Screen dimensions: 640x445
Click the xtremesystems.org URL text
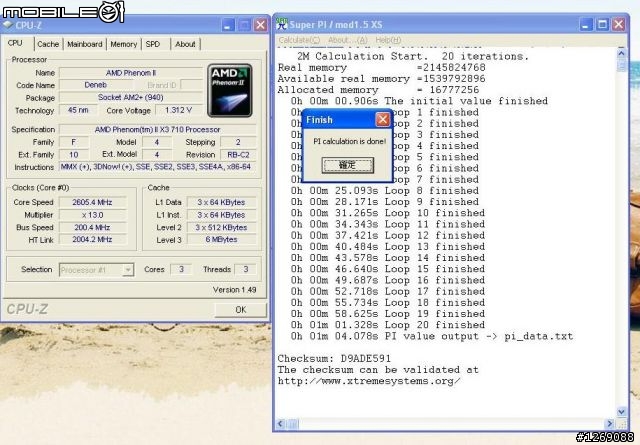(369, 381)
